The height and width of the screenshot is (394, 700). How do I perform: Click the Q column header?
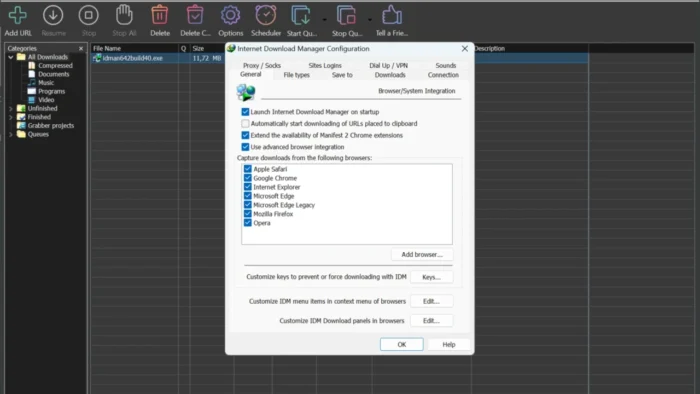(183, 48)
